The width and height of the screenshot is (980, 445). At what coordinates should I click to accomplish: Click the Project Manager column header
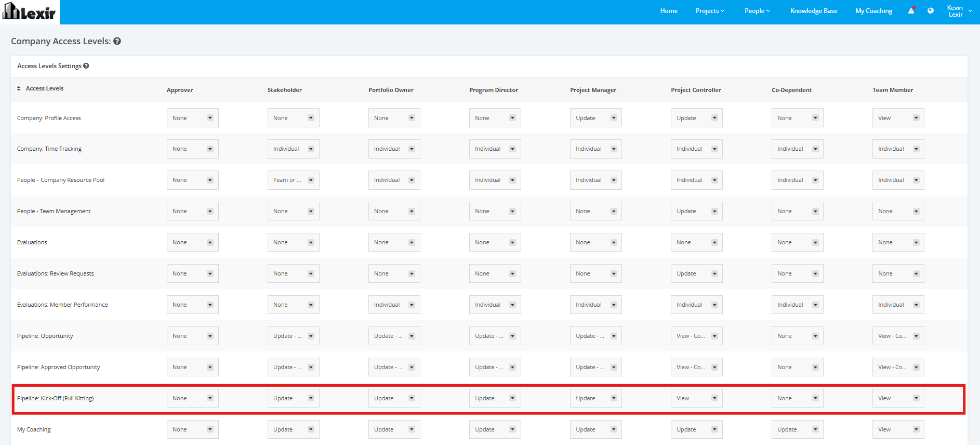coord(593,90)
